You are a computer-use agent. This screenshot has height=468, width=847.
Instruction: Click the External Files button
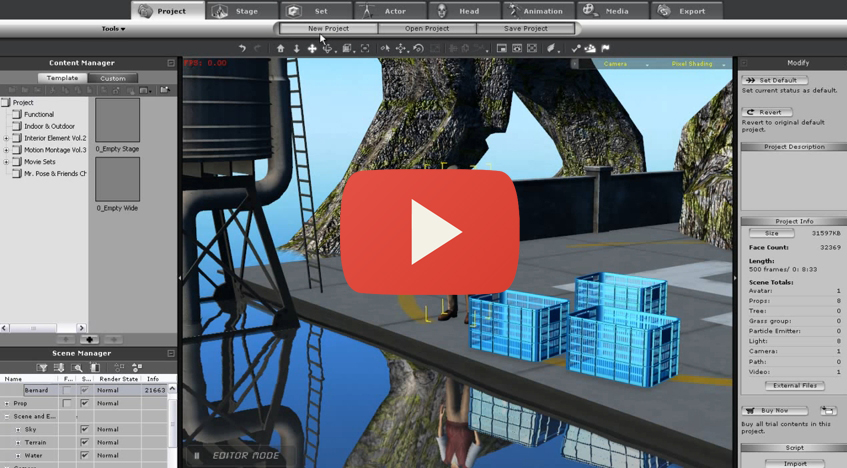pyautogui.click(x=794, y=385)
